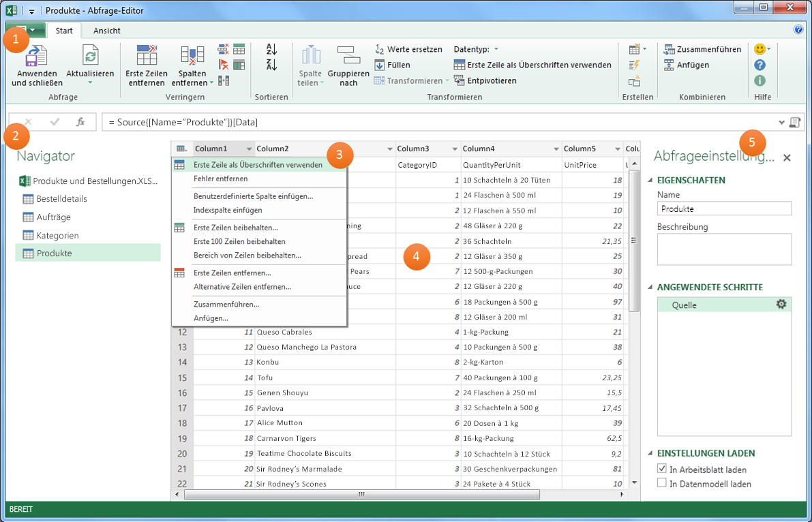Click the Aktualisieren refresh icon
The image size is (812, 522).
tap(90, 55)
